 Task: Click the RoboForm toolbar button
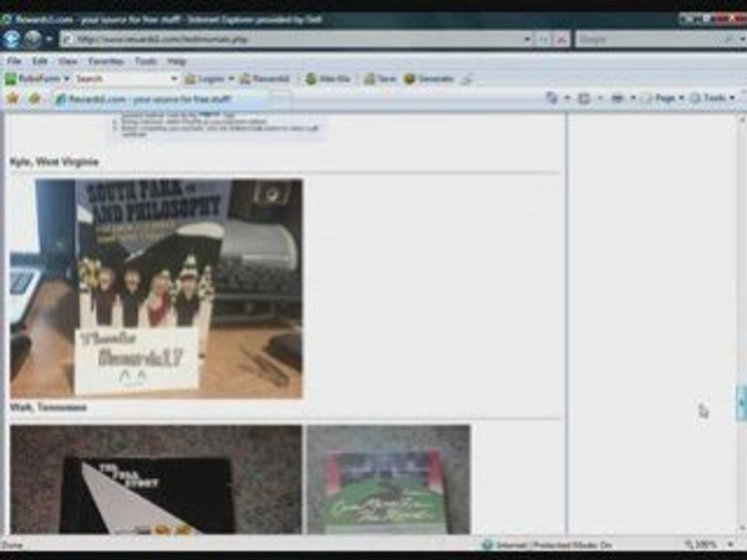pyautogui.click(x=33, y=79)
